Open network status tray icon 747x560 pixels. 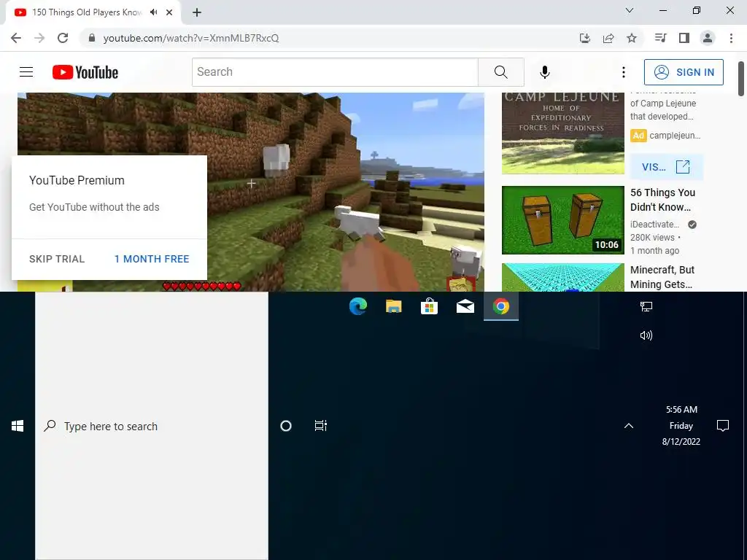pyautogui.click(x=646, y=306)
